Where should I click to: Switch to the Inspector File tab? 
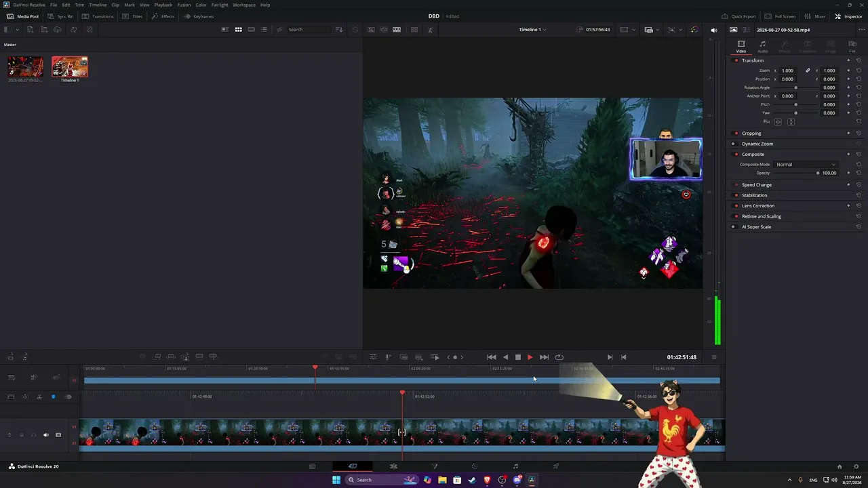tap(852, 46)
